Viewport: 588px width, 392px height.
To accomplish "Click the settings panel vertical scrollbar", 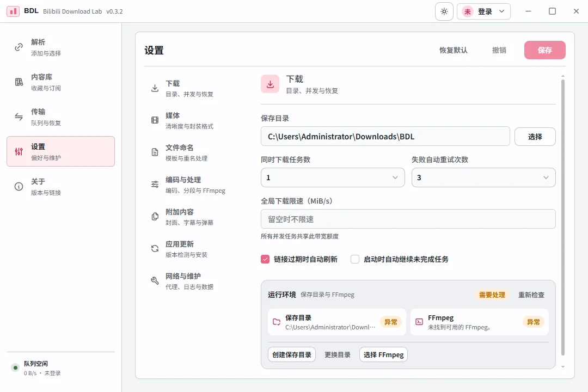I will click(562, 218).
